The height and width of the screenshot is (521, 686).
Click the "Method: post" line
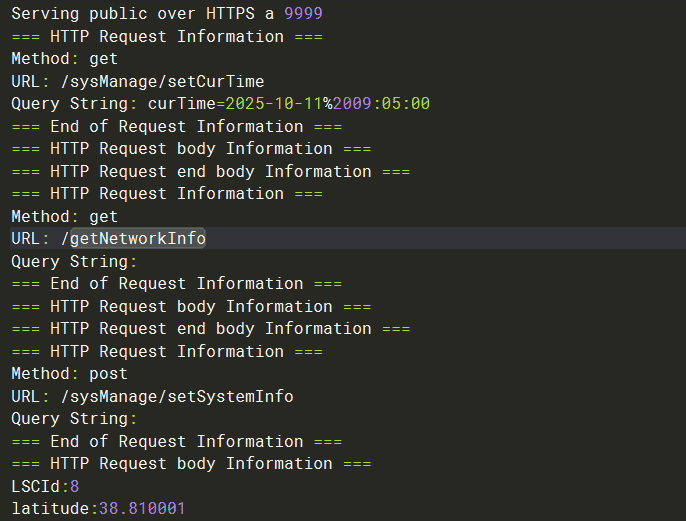coord(70,374)
